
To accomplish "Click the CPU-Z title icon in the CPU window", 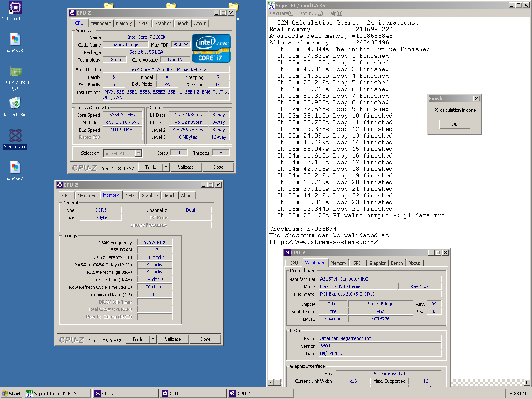I will click(x=73, y=13).
